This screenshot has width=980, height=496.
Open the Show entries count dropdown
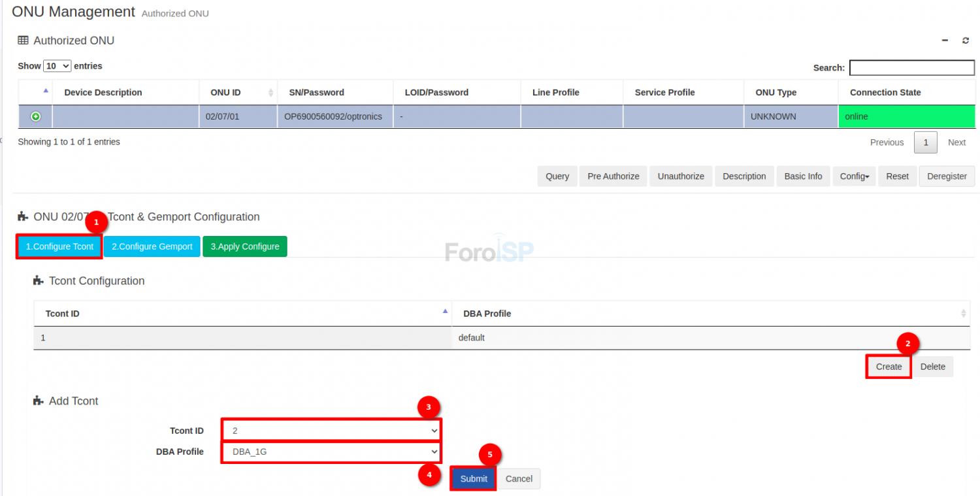[57, 66]
